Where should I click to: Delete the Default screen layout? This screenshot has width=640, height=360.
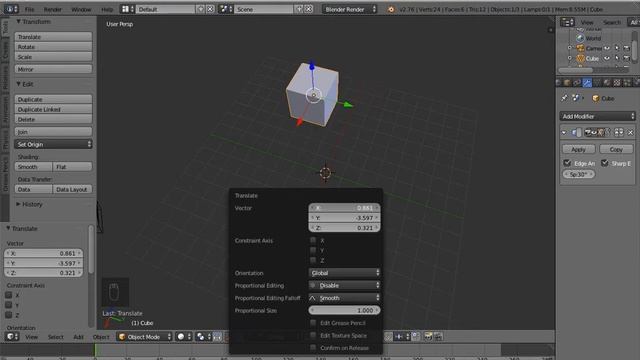point(210,9)
